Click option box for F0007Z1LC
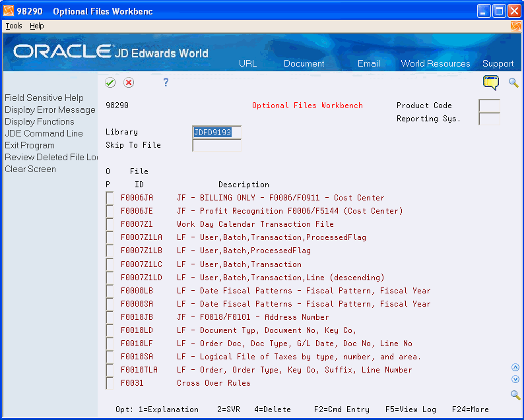Screen dimensions: 524x420 point(110,264)
